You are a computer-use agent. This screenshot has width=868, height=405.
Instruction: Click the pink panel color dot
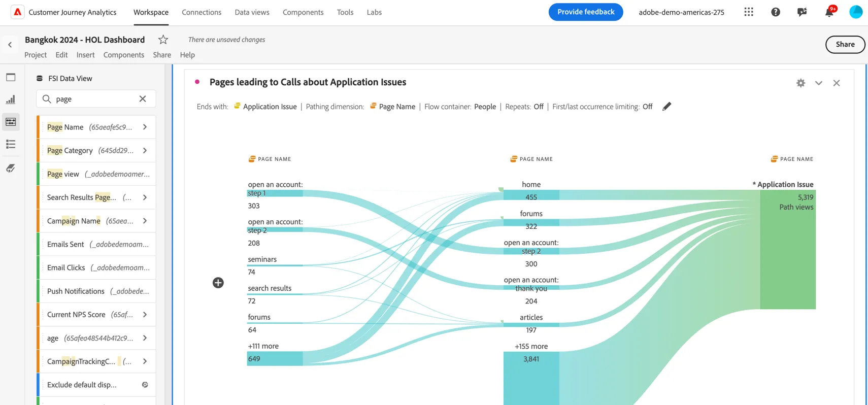197,82
